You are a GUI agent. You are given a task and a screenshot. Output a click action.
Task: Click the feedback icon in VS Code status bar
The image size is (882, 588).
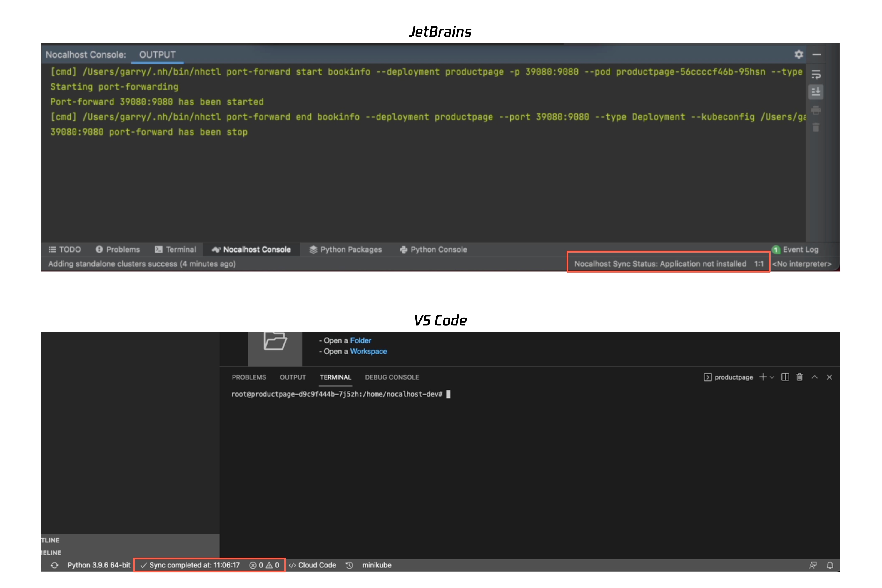click(x=813, y=565)
